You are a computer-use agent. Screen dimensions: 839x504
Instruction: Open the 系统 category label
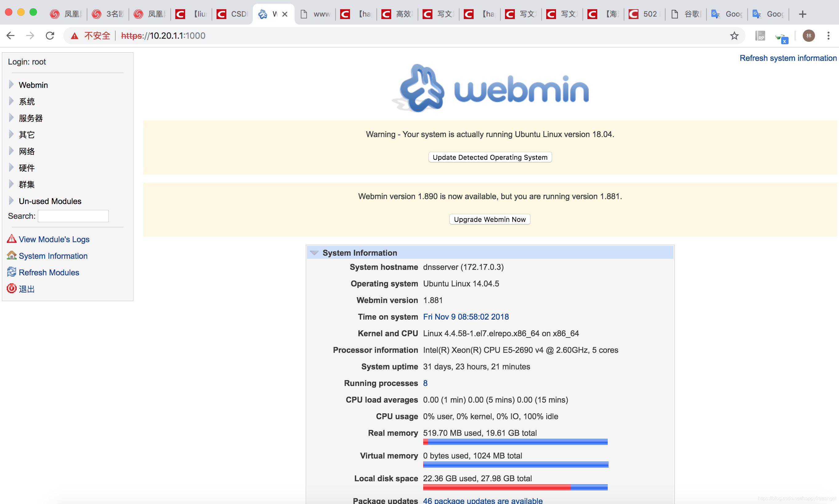click(x=26, y=101)
